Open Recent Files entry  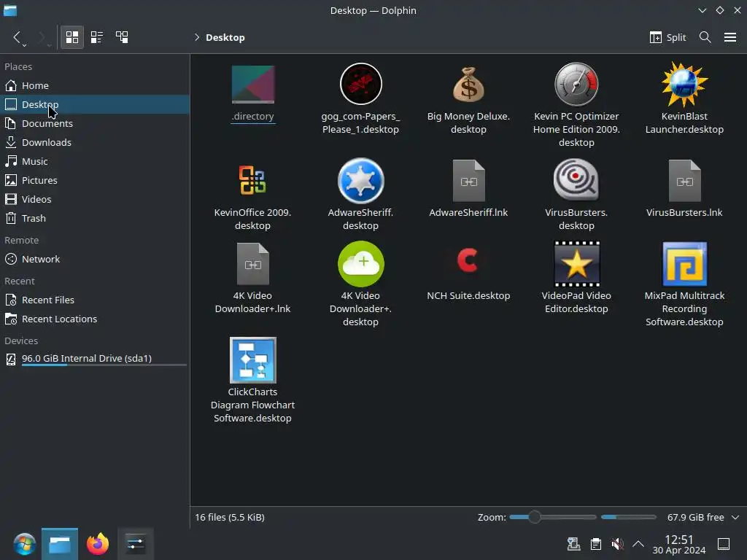tap(95, 300)
